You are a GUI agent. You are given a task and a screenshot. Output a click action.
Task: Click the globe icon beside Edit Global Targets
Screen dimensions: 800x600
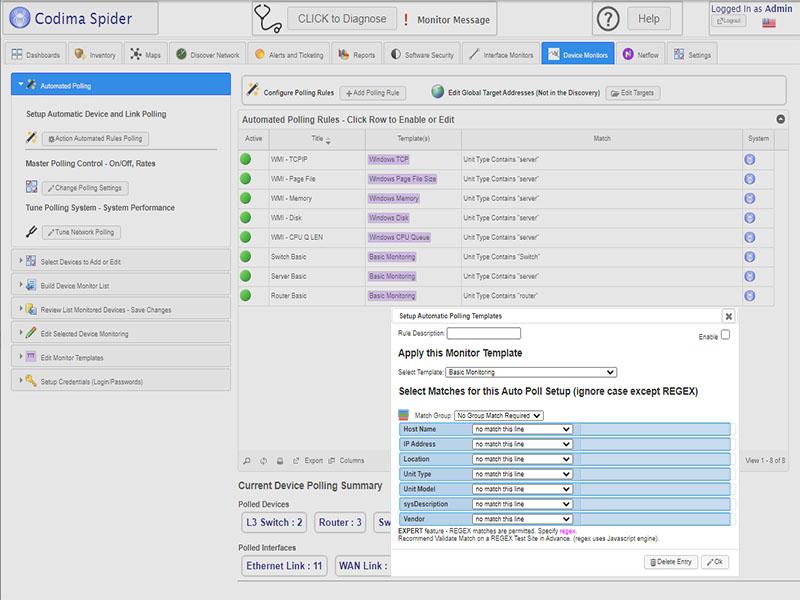(x=437, y=91)
